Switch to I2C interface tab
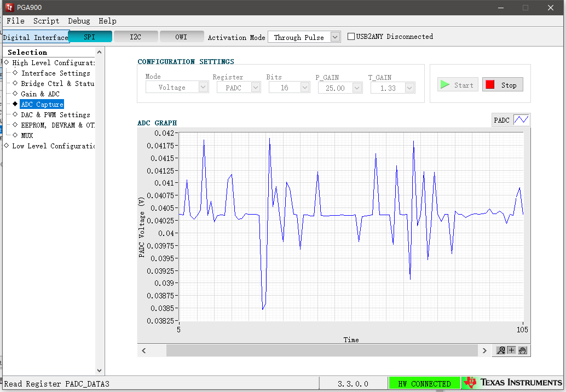 click(x=136, y=37)
